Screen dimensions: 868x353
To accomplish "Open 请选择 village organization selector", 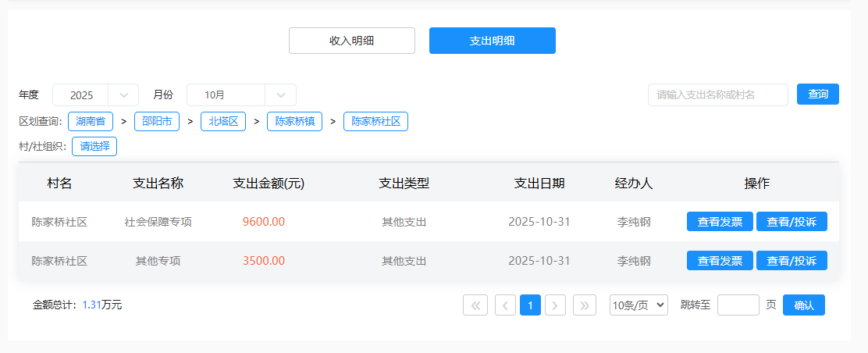I will point(94,146).
